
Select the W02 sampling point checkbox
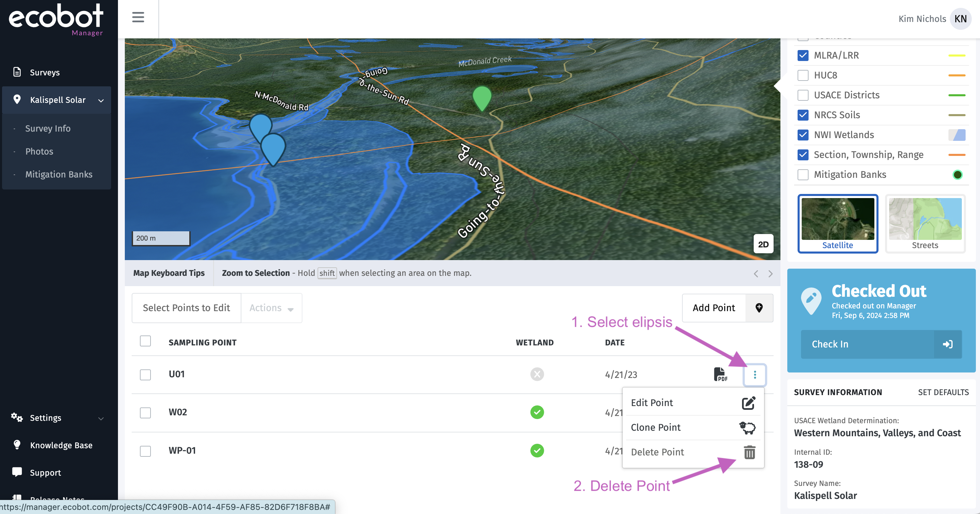pyautogui.click(x=145, y=413)
